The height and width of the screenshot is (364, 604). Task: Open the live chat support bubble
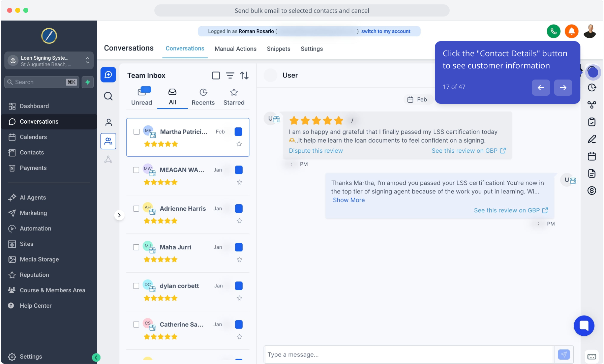tap(584, 326)
